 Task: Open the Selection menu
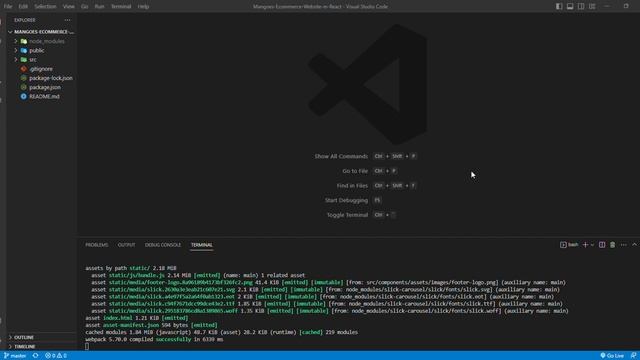click(45, 7)
